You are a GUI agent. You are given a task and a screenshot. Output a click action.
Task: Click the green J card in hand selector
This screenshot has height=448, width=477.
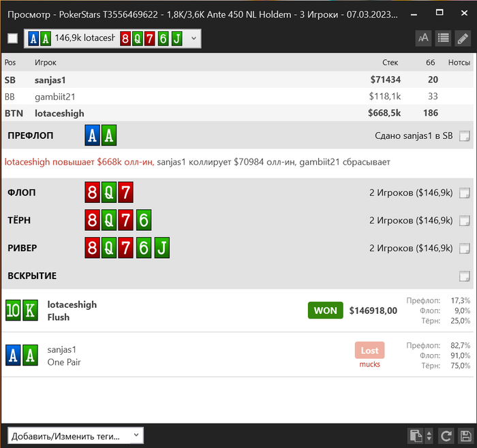[x=177, y=39]
